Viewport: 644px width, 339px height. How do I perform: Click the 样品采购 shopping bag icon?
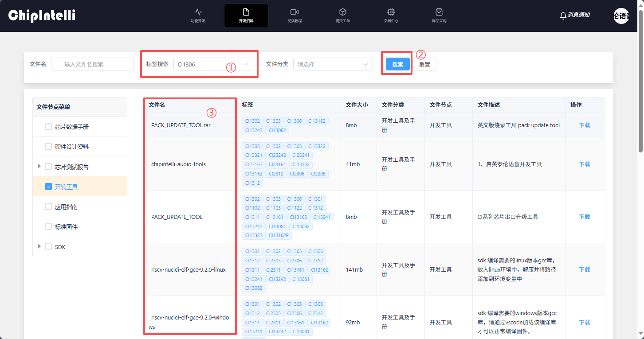coord(439,12)
